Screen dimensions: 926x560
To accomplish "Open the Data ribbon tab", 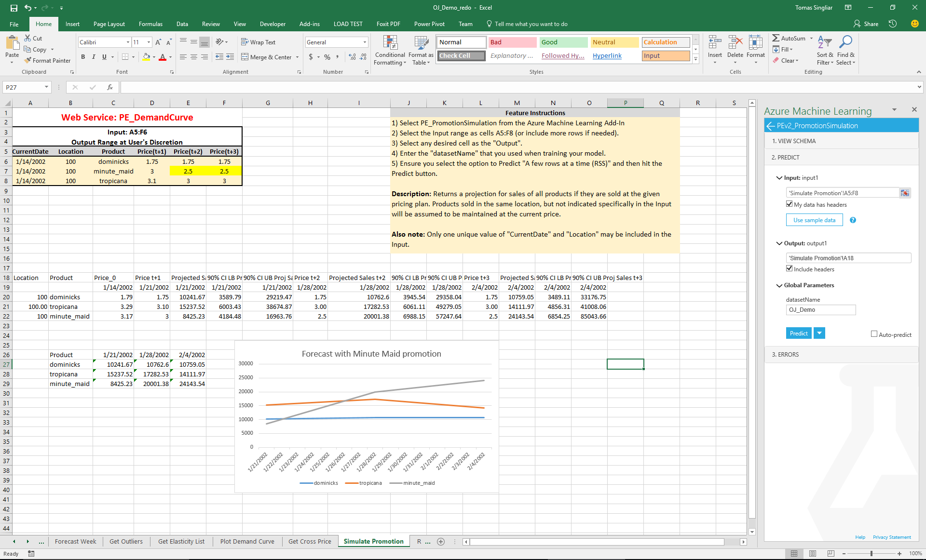I will click(x=182, y=24).
